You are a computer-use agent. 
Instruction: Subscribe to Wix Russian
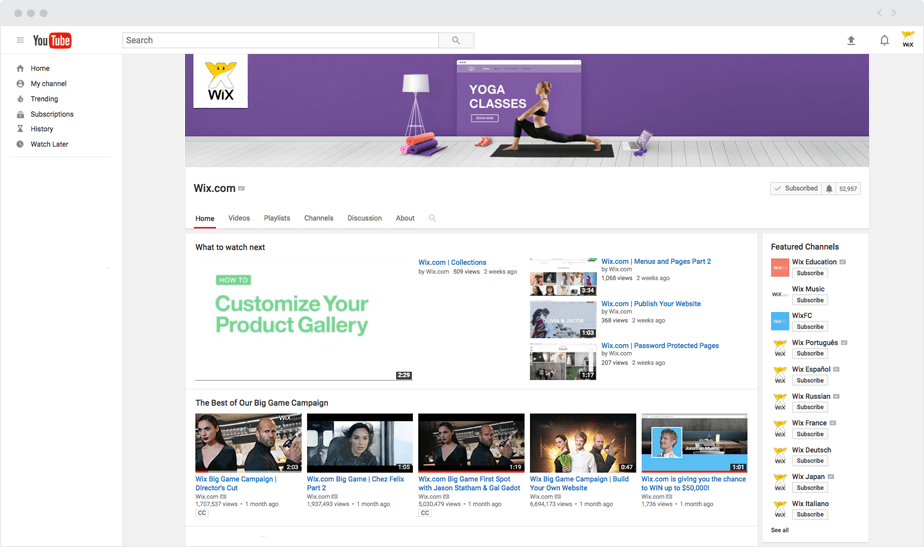tap(810, 407)
